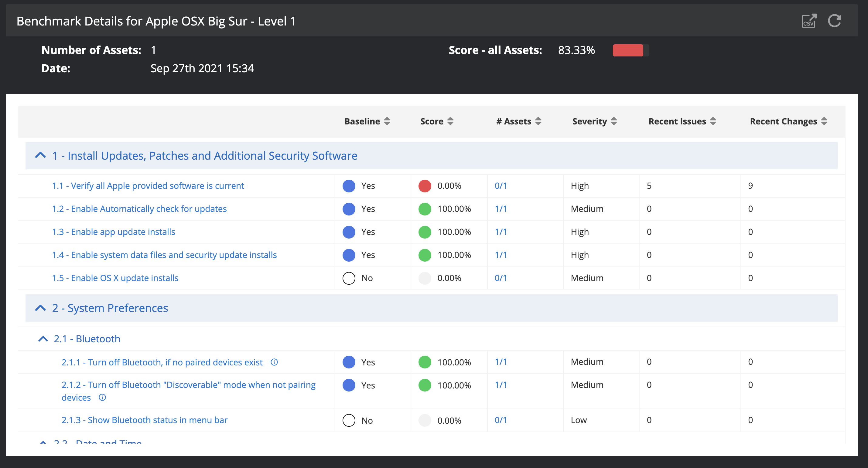This screenshot has width=868, height=468.
Task: Collapse section 1 Install Updates chevron
Action: [x=40, y=156]
